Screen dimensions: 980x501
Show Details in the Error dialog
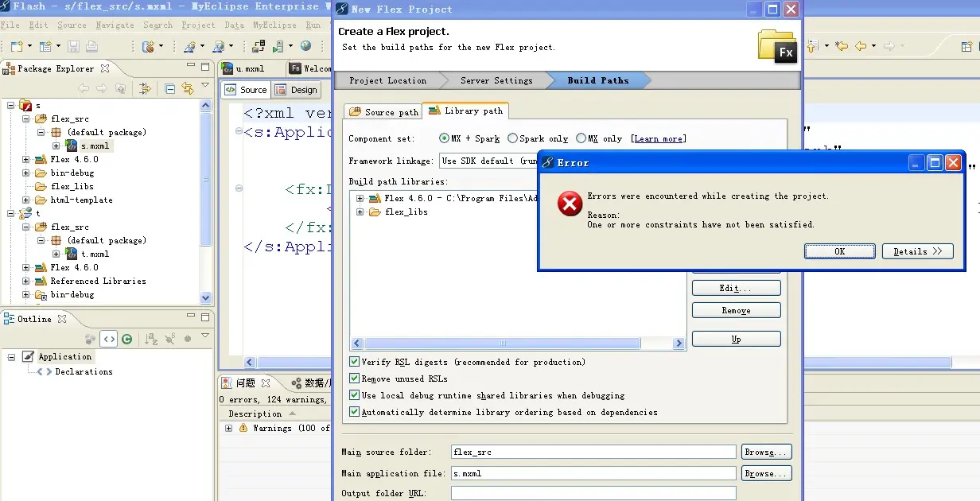[917, 251]
